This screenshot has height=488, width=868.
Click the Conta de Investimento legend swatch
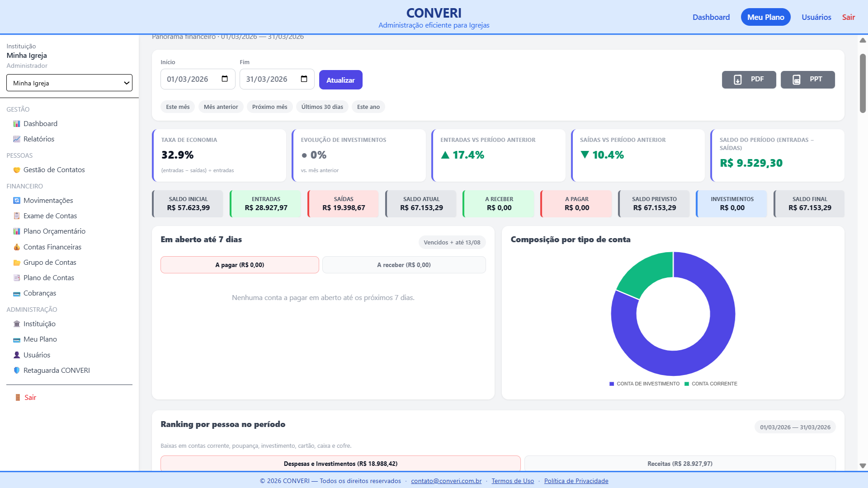pyautogui.click(x=612, y=384)
